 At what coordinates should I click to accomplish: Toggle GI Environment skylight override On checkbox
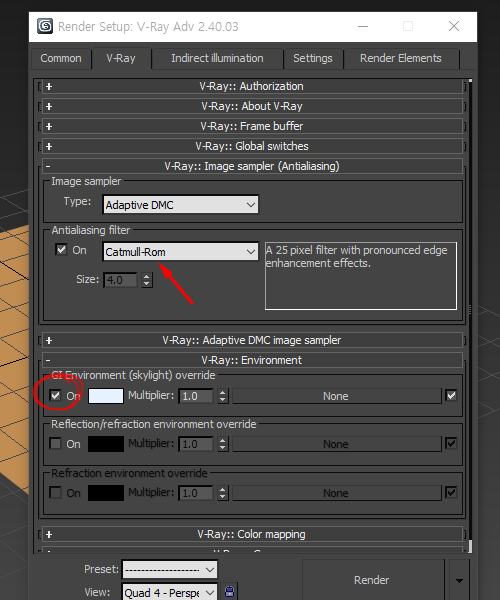tap(55, 395)
